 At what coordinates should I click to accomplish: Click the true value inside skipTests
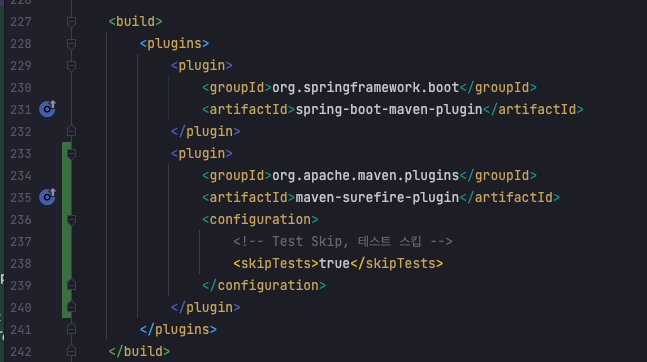[x=334, y=263]
